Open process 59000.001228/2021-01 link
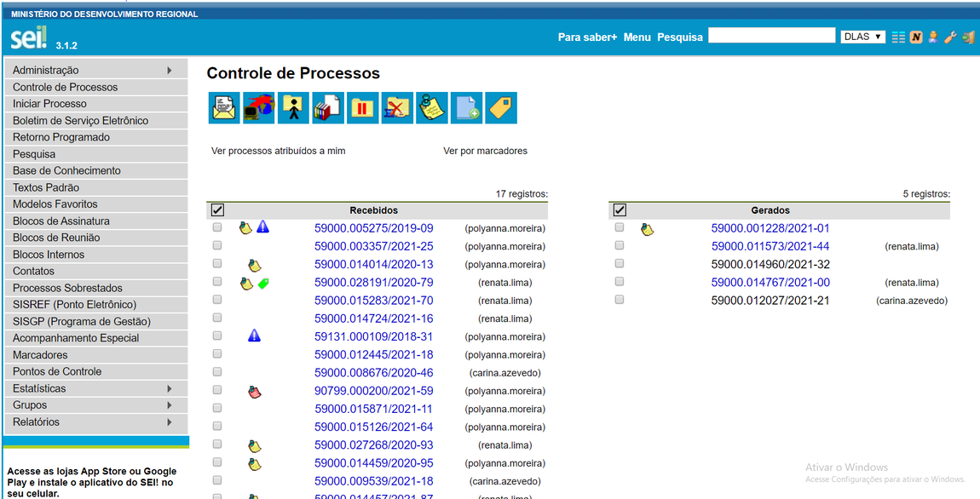This screenshot has width=980, height=499. click(x=770, y=228)
